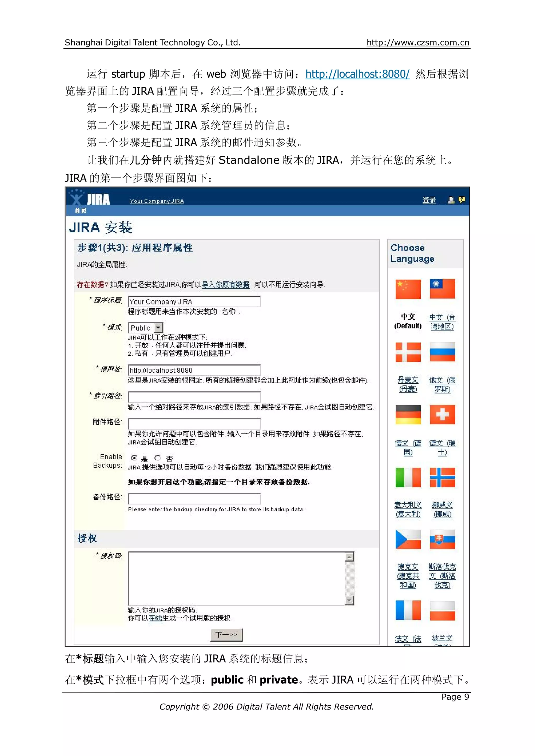This screenshot has height=756, width=535.
Task: Follow the 导入你原有数据 link
Action: 225,284
